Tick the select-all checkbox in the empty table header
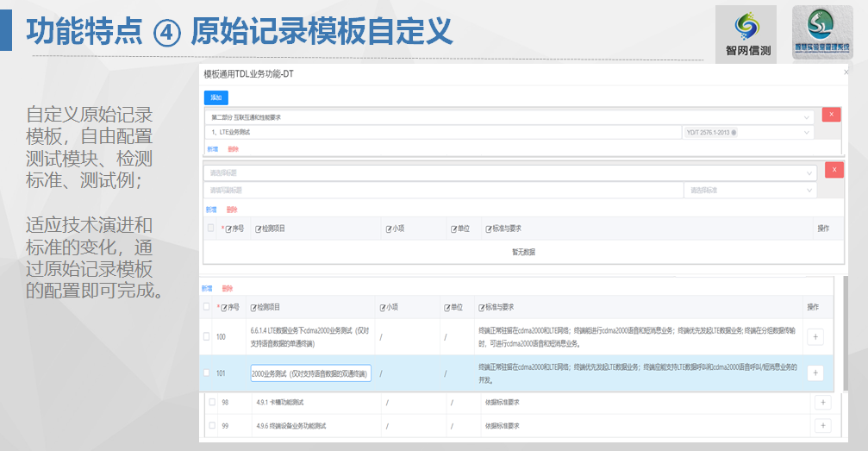This screenshot has width=868, height=451. tap(210, 228)
